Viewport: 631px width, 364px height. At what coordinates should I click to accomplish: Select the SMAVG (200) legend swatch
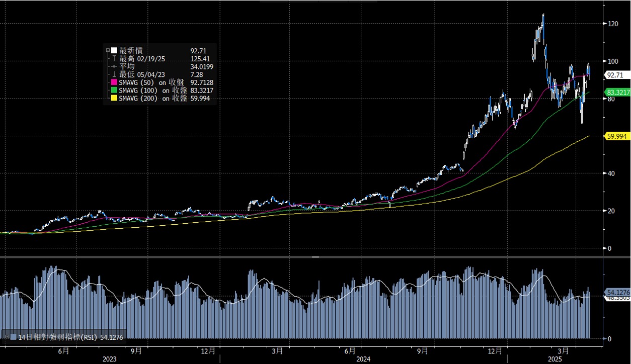point(113,98)
